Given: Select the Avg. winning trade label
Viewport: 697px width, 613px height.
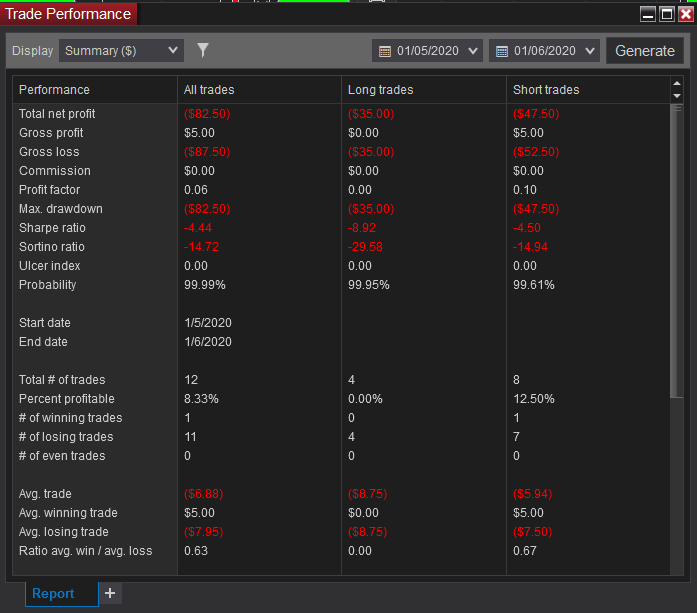Looking at the screenshot, I should (68, 513).
